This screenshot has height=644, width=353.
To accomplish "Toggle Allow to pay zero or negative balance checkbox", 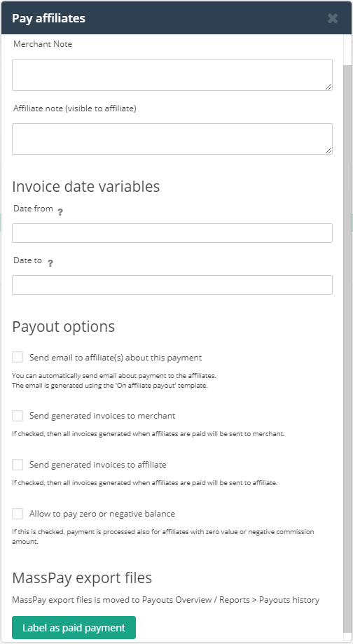I will (18, 513).
